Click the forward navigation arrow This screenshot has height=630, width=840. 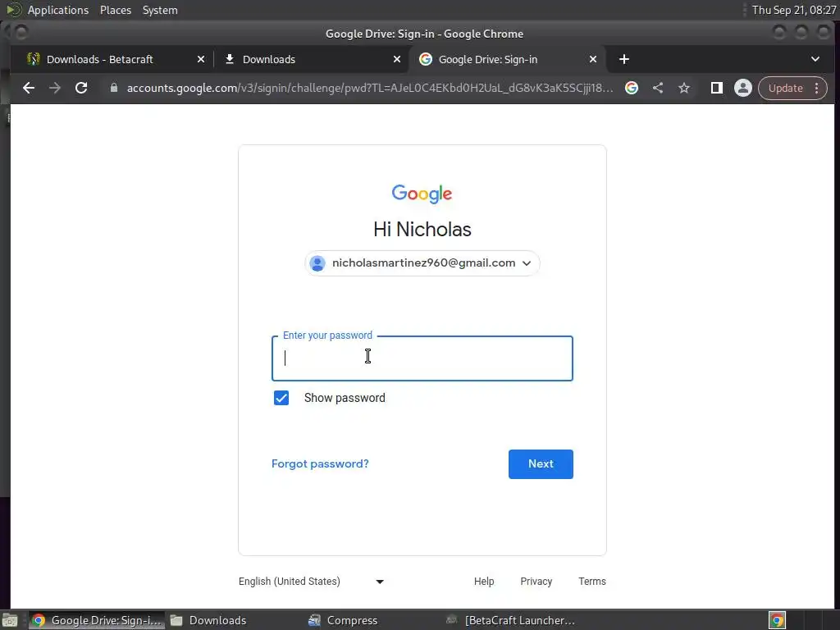(x=55, y=88)
